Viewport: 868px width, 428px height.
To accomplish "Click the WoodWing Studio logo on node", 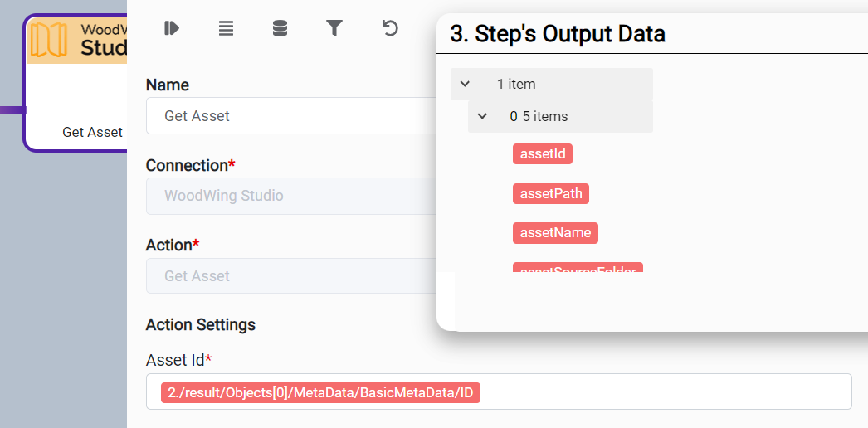I will pos(77,40).
